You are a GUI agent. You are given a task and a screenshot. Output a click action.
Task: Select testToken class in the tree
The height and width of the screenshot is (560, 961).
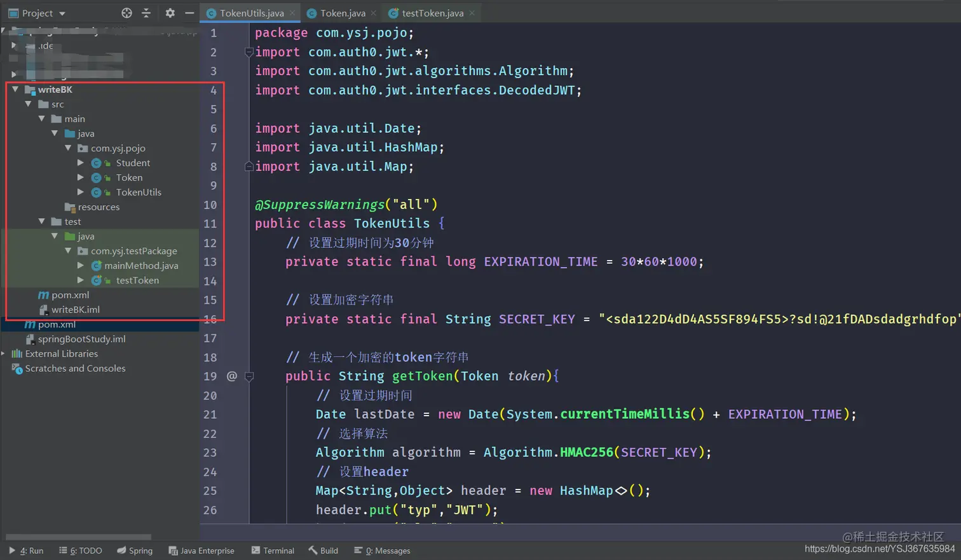tap(137, 280)
